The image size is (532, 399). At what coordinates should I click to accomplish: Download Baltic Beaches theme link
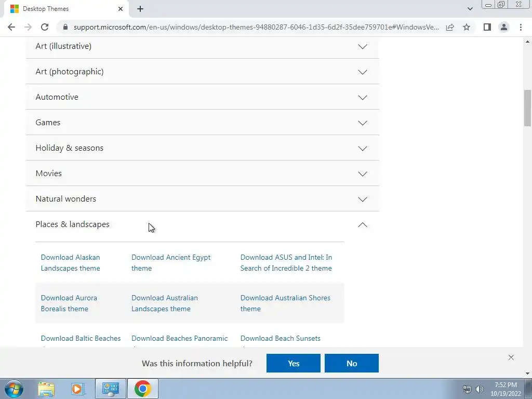81,339
